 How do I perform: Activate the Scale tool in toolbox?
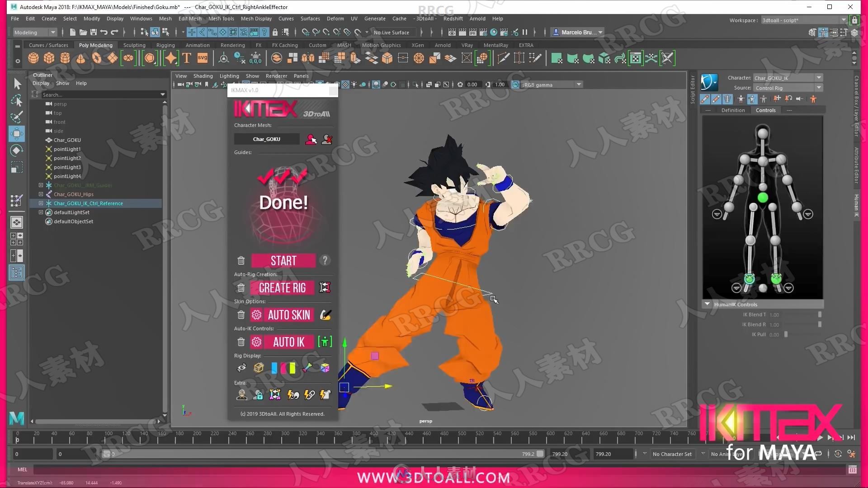[17, 168]
